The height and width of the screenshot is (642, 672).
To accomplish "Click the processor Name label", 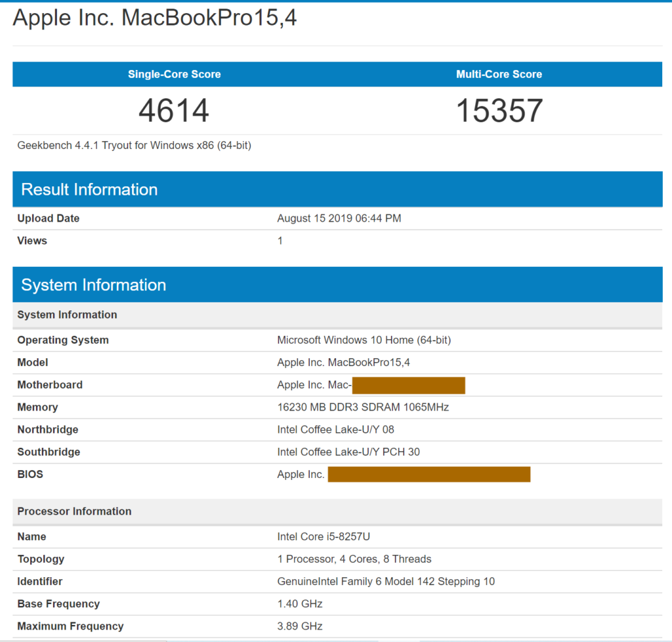I will click(x=31, y=536).
